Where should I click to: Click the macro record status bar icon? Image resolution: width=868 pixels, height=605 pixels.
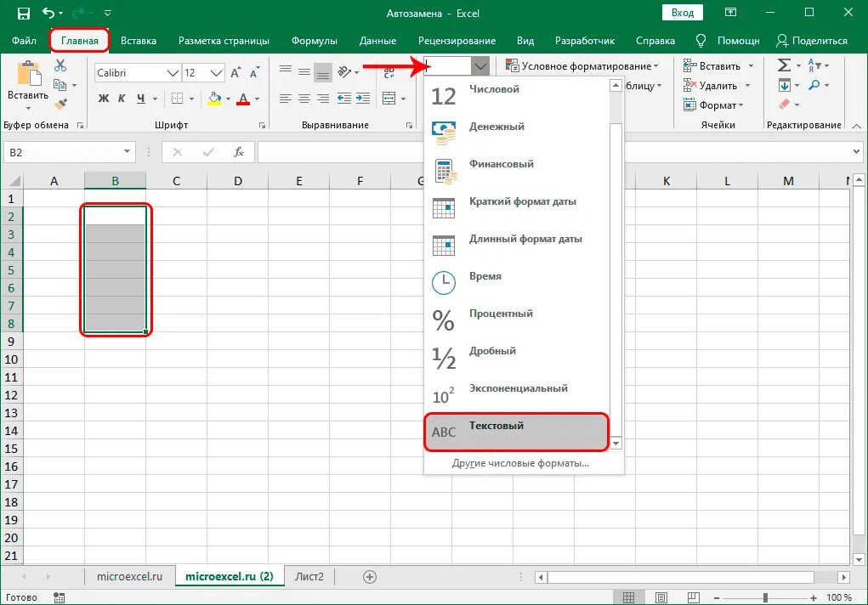[x=60, y=598]
